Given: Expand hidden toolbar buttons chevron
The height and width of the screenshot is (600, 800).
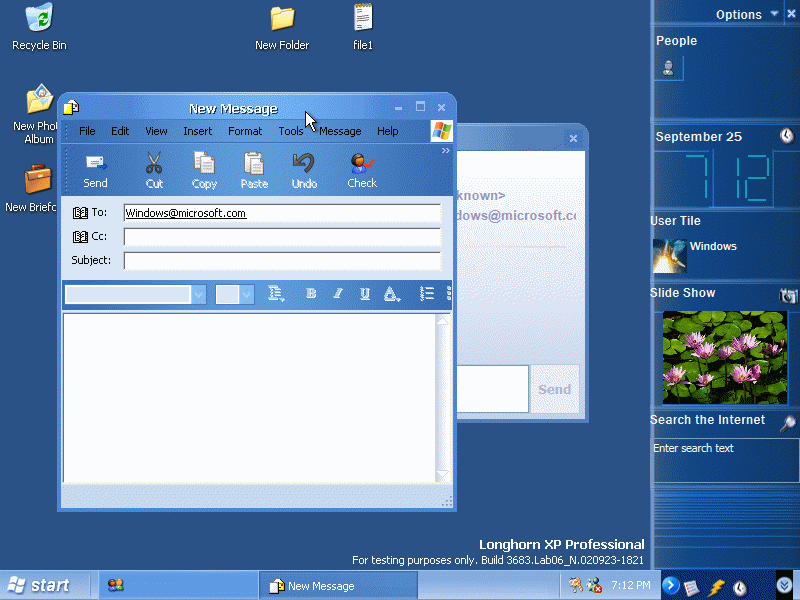Looking at the screenshot, I should pos(445,151).
